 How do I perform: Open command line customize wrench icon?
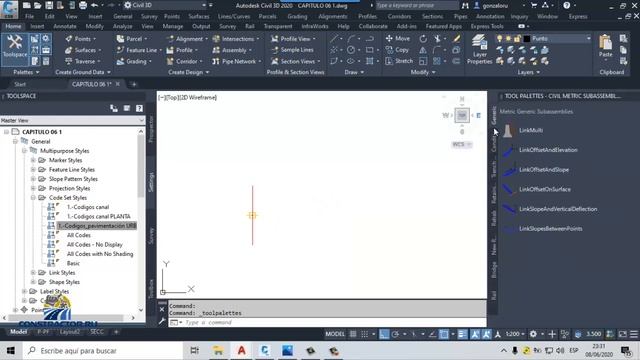[x=162, y=321]
